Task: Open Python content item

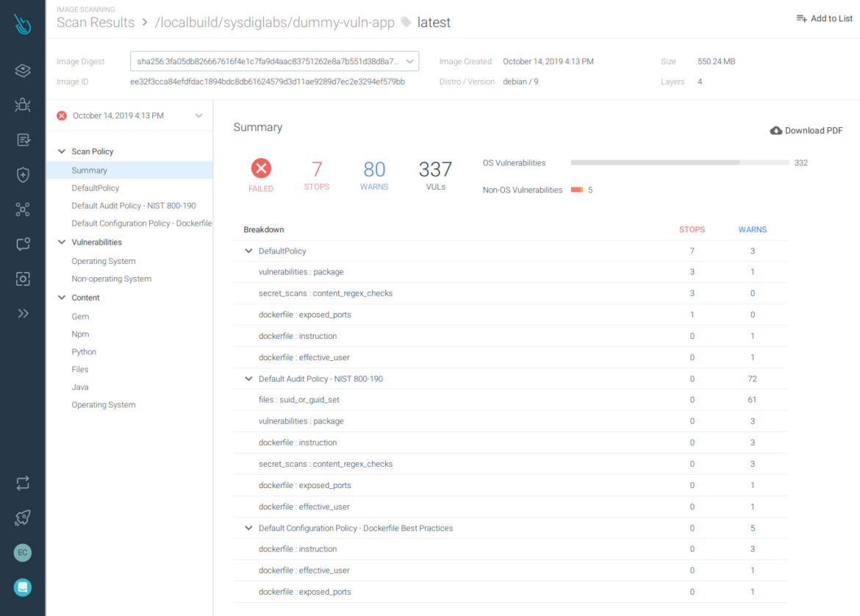Action: point(84,351)
